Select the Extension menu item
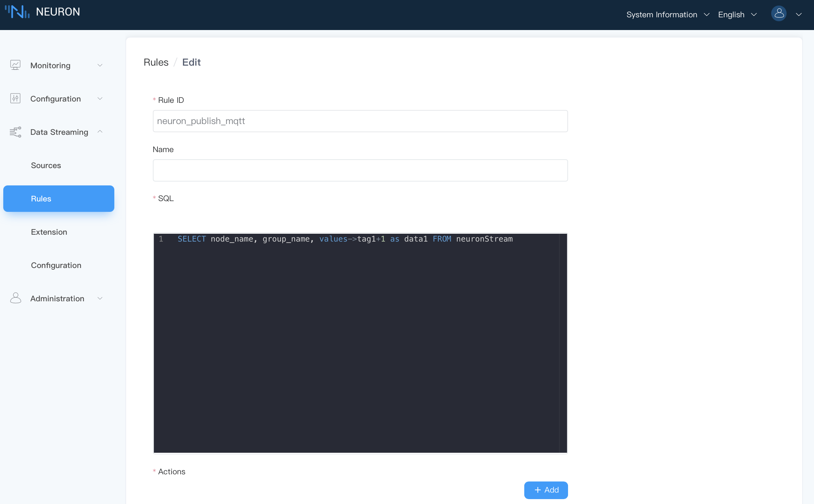The height and width of the screenshot is (504, 814). click(49, 231)
